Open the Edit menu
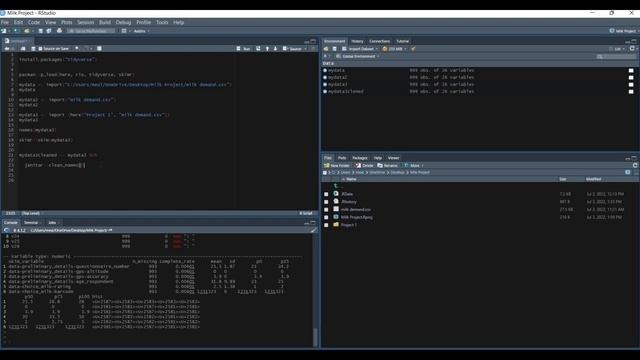The width and height of the screenshot is (640, 360). (x=18, y=22)
